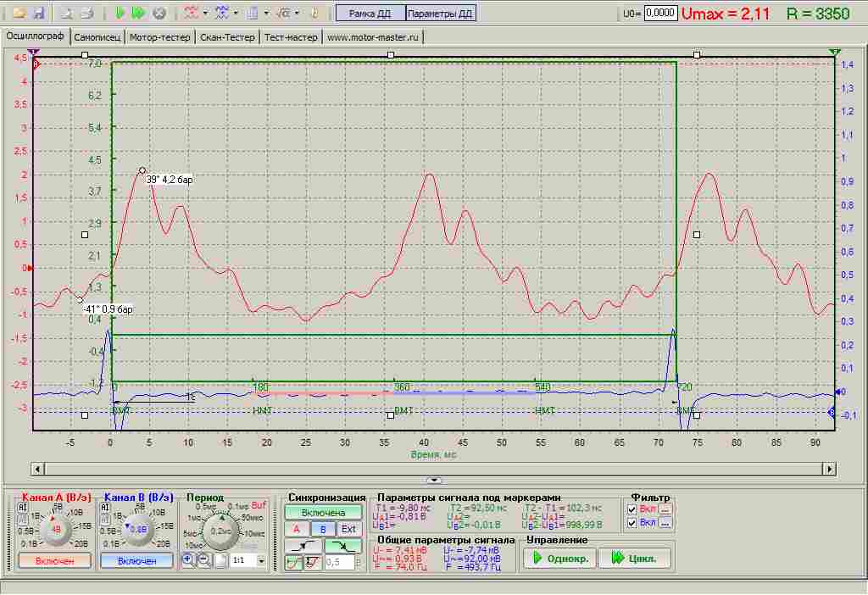This screenshot has height=595, width=868.
Task: Click the U0 value input field
Action: point(660,13)
